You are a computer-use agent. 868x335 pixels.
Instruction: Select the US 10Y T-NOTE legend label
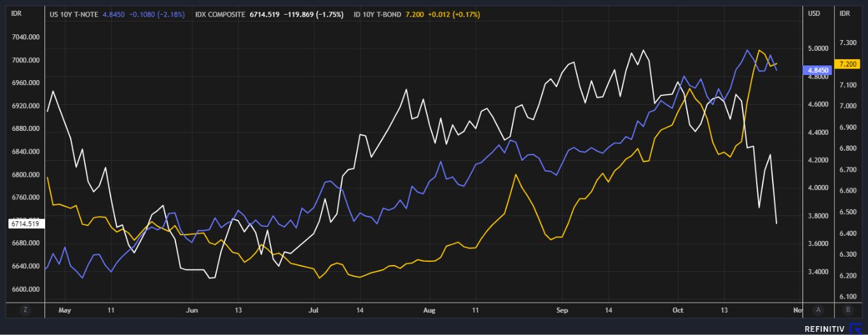click(74, 13)
